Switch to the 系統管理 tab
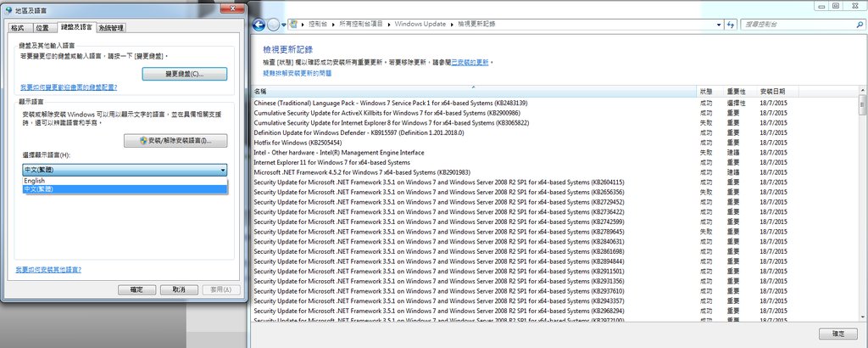 pyautogui.click(x=111, y=28)
